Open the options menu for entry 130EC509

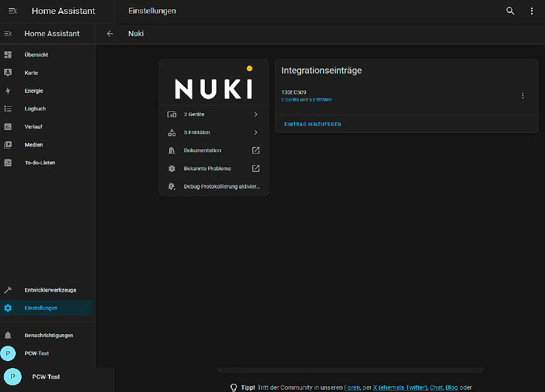(522, 96)
